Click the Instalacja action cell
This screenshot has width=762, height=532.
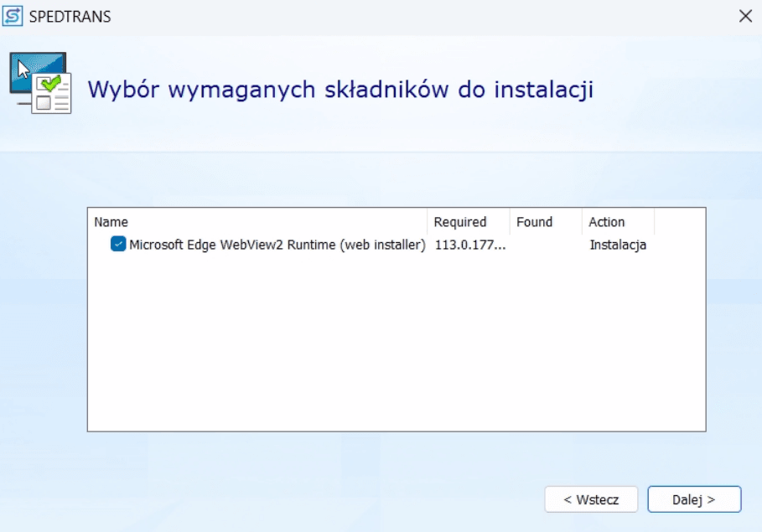pyautogui.click(x=618, y=245)
